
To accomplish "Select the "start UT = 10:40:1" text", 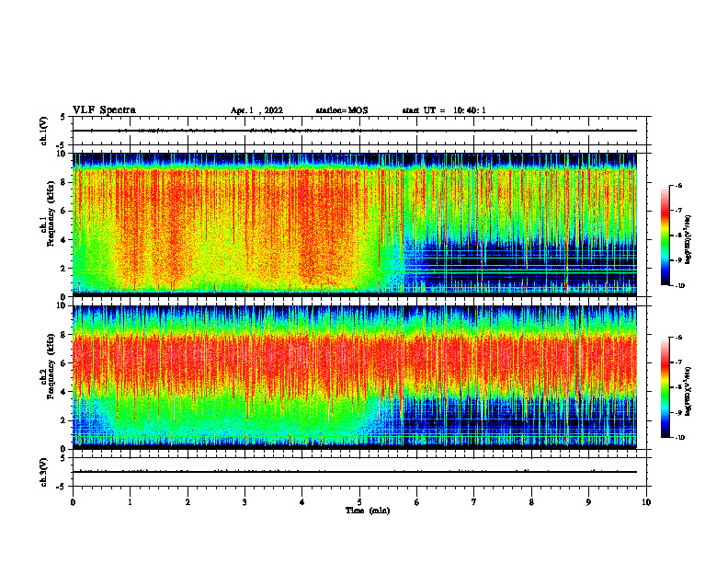I will click(x=444, y=110).
